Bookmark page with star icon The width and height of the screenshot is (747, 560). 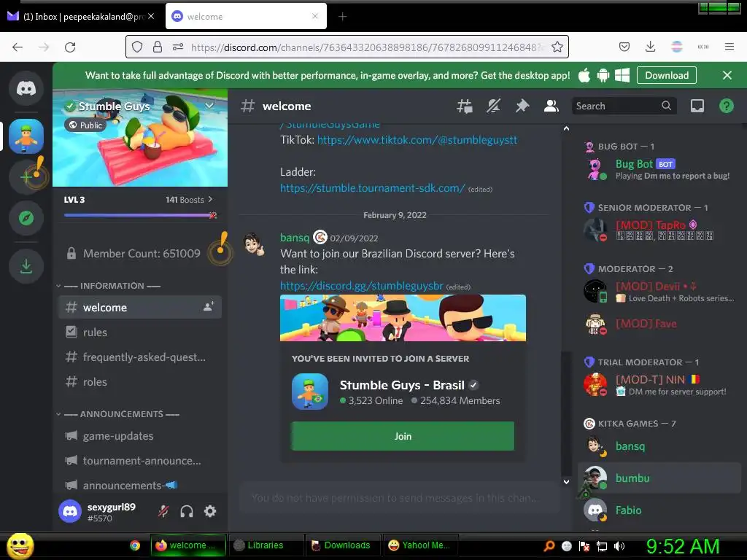pyautogui.click(x=557, y=47)
